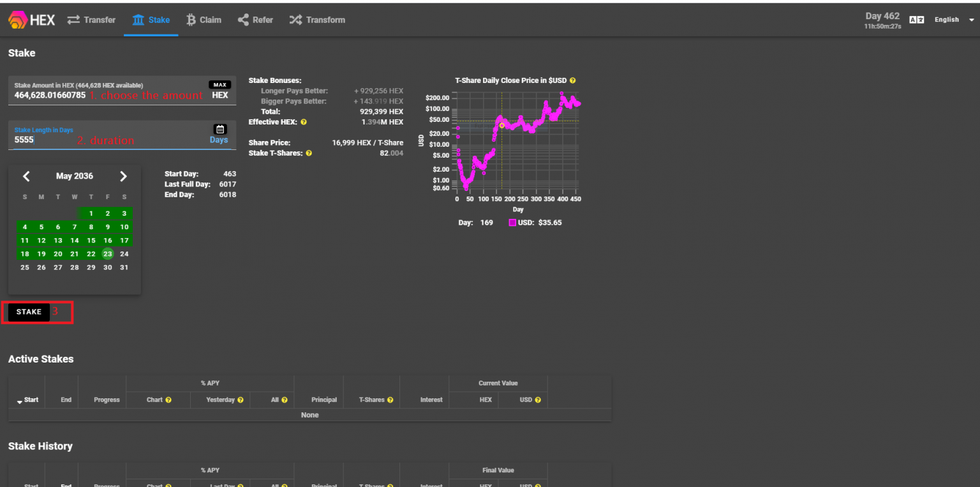Image resolution: width=980 pixels, height=487 pixels.
Task: Click Active Stakes HEX value column header
Action: pyautogui.click(x=486, y=400)
